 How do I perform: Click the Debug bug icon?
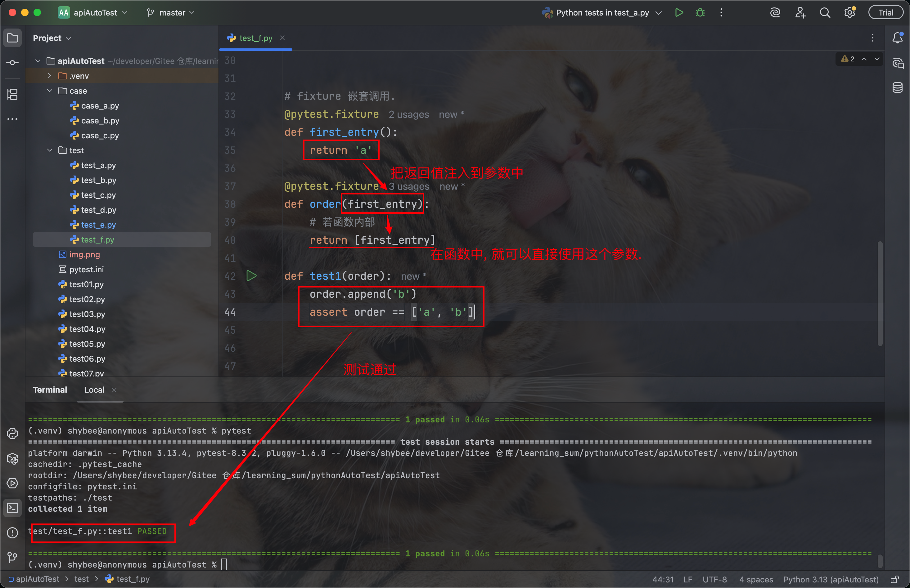click(700, 13)
